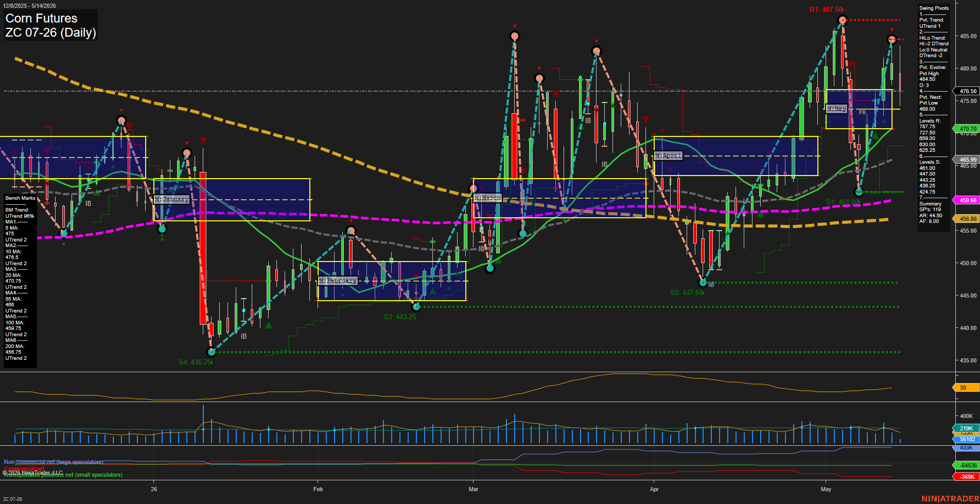Click the swing pivot high marker at 487.50
Screen dimensions: 980x504
click(x=842, y=21)
